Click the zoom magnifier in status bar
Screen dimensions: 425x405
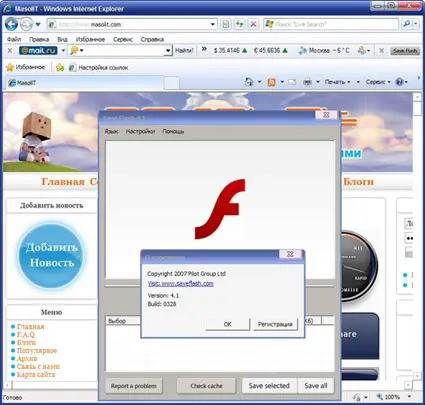click(379, 397)
